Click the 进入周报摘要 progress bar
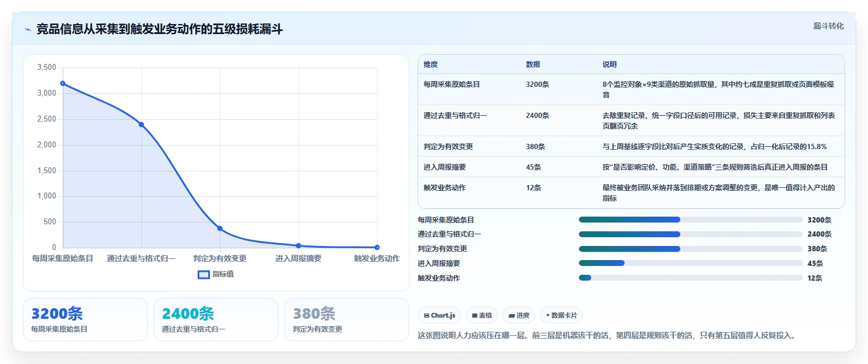This screenshot has height=364, width=868. click(x=690, y=264)
